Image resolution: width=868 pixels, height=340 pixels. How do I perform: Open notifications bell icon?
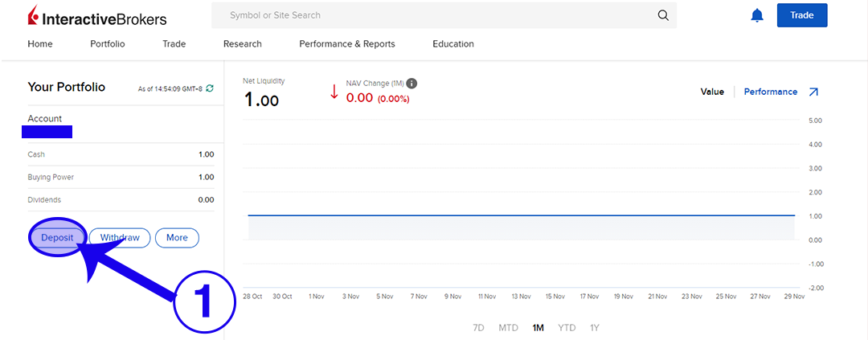click(756, 15)
